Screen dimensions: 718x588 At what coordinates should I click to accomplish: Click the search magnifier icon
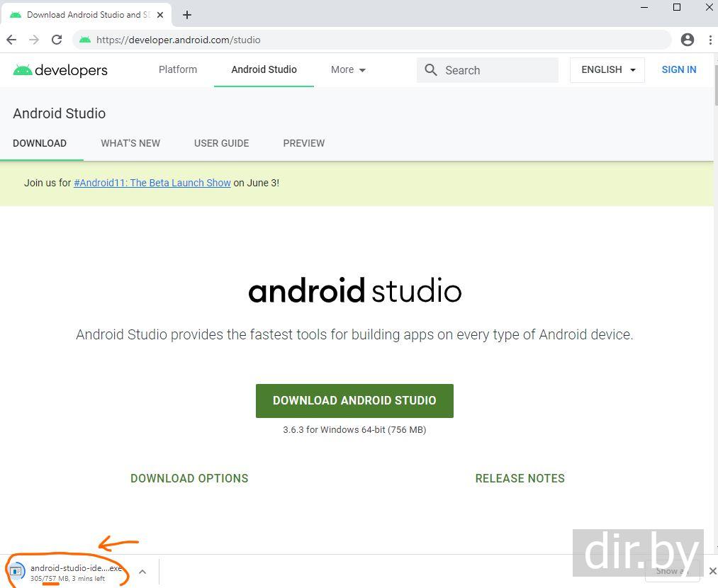pos(430,70)
